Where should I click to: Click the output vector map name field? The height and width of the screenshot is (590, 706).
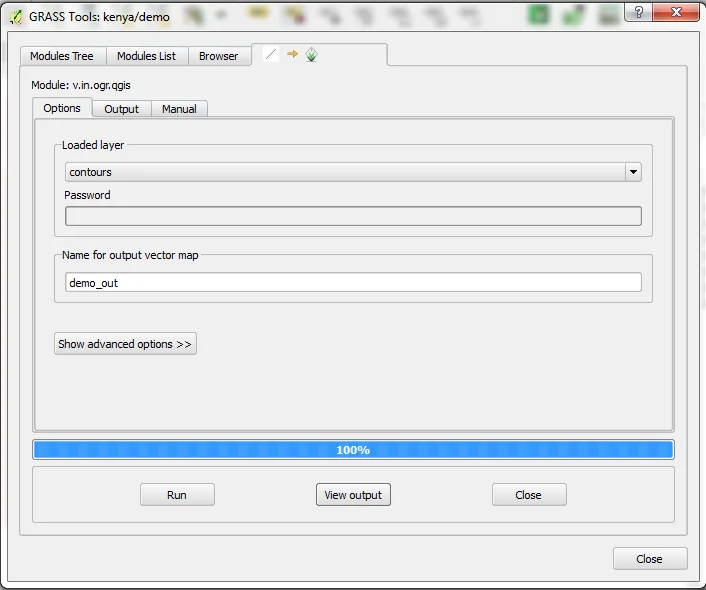[353, 282]
